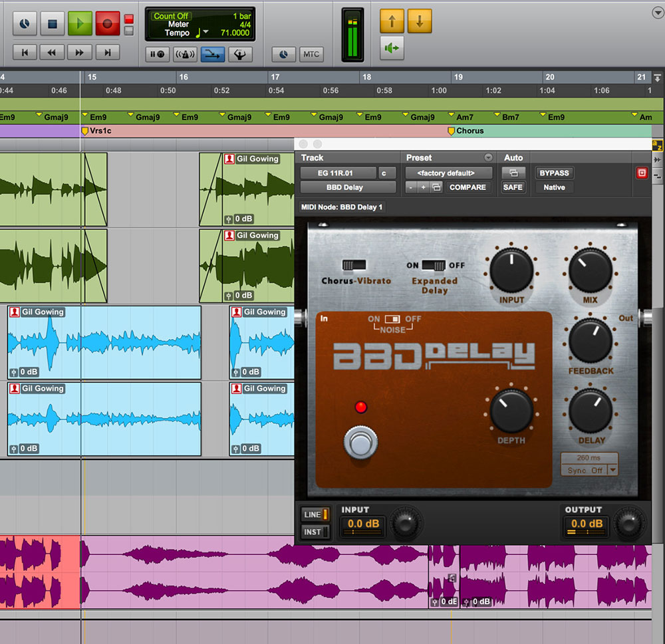665x644 pixels.
Task: Select next preset with plus button
Action: [423, 187]
